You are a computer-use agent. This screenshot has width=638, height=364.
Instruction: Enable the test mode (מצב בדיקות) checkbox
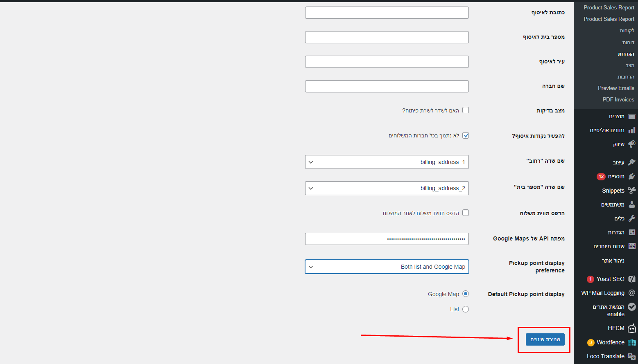466,110
